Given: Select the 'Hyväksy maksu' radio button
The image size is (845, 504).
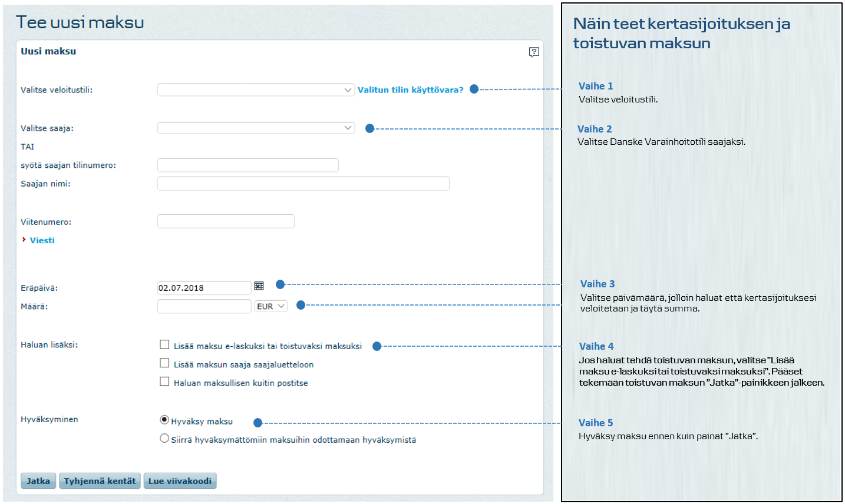Looking at the screenshot, I should point(164,420).
